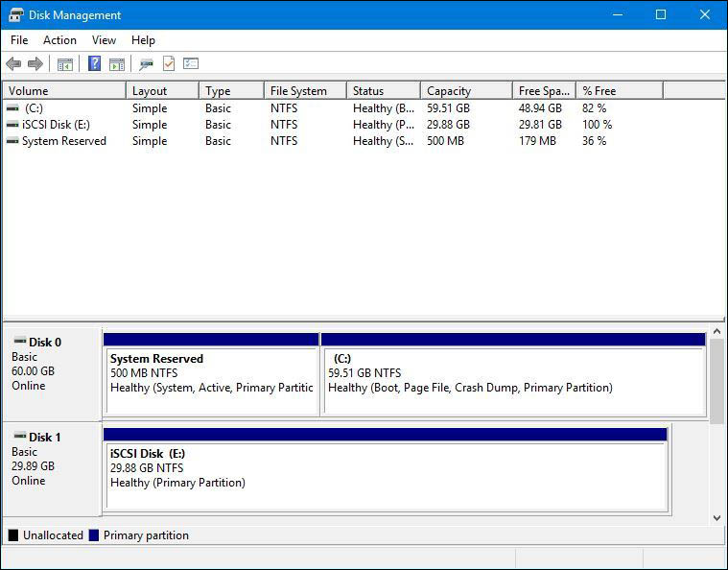The height and width of the screenshot is (570, 728).
Task: Click the Connect/Refresh disk toolbar icon
Action: pos(146,64)
